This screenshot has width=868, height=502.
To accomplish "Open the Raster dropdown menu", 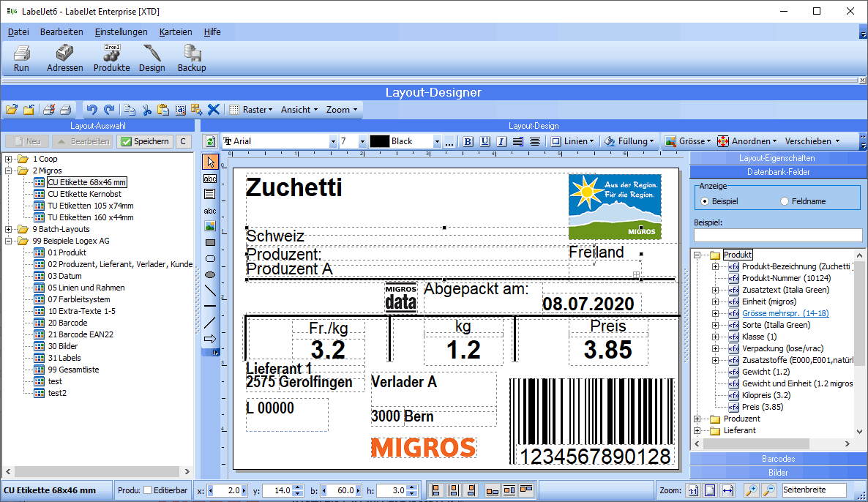I will pyautogui.click(x=258, y=110).
